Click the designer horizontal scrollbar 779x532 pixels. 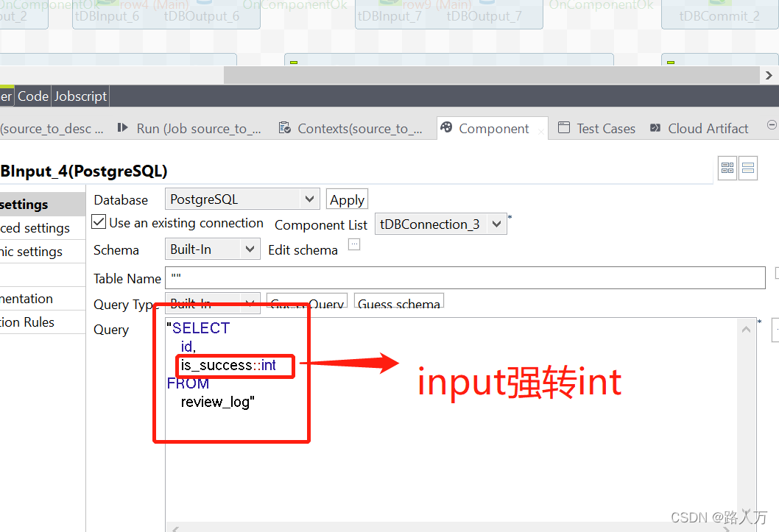[x=492, y=76]
